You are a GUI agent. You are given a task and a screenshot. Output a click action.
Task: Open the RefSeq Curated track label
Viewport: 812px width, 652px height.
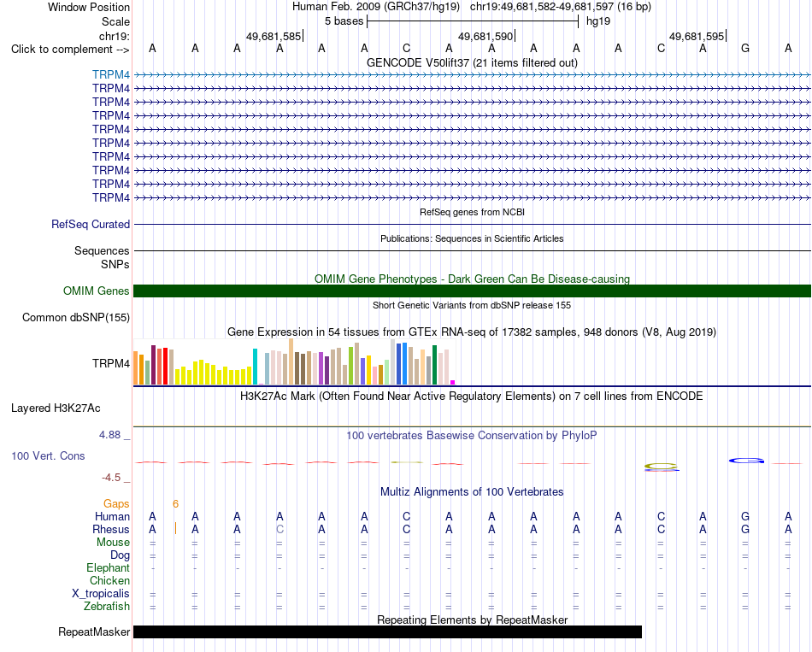point(91,224)
